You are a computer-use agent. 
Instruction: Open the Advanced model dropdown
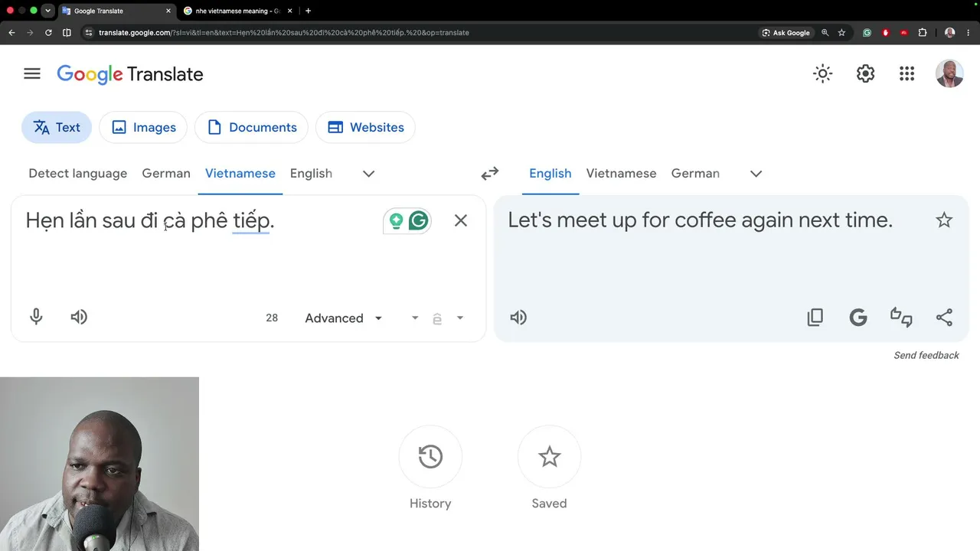point(343,318)
